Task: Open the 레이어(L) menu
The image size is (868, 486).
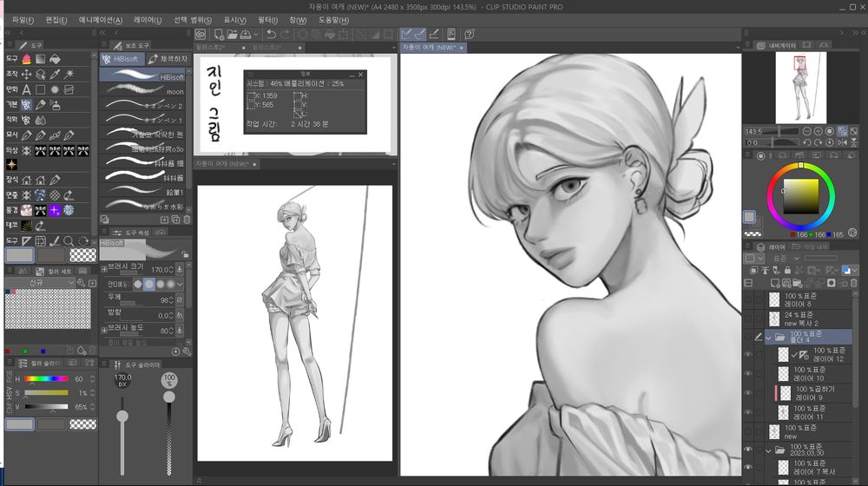Action: tap(148, 20)
